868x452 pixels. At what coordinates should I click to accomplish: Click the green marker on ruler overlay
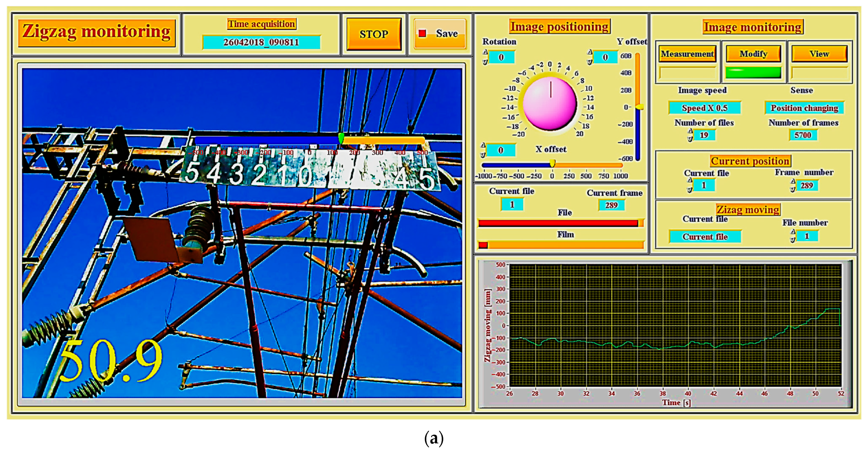pyautogui.click(x=341, y=138)
